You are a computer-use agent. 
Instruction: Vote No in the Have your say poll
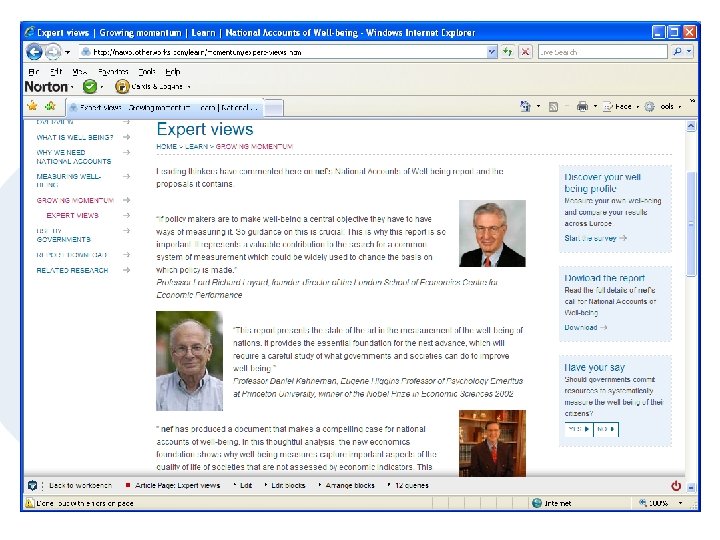(606, 429)
